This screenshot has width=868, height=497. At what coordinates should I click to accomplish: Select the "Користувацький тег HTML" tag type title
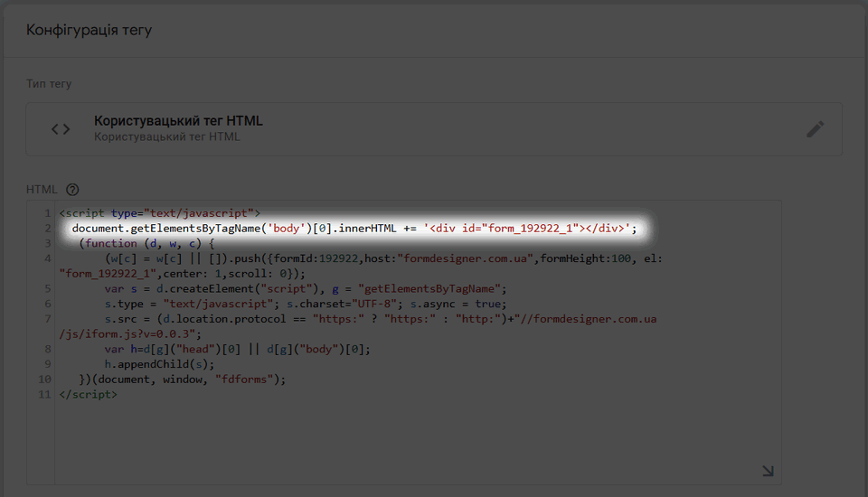[178, 121]
